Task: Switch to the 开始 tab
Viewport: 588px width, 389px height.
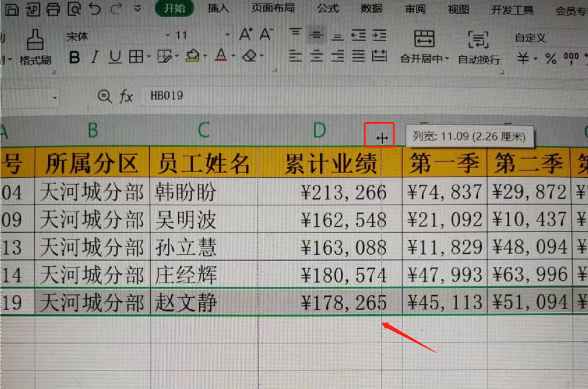Action: tap(174, 8)
